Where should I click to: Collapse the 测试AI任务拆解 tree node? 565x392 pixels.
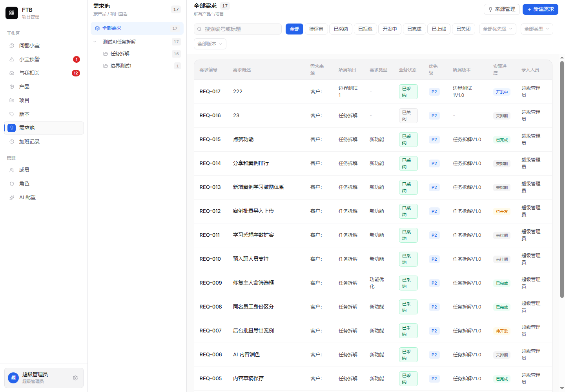pos(95,42)
